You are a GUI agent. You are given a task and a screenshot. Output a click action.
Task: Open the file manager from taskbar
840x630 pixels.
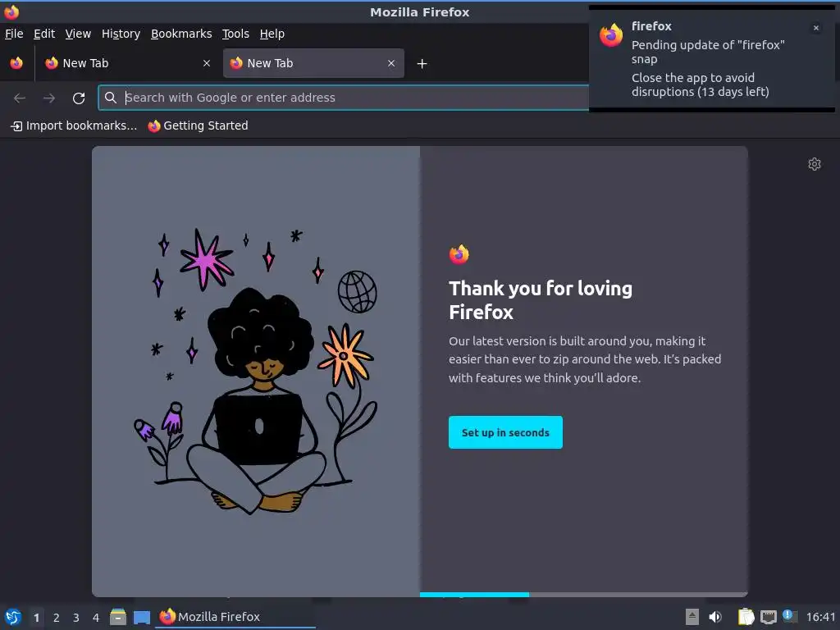[x=118, y=617]
